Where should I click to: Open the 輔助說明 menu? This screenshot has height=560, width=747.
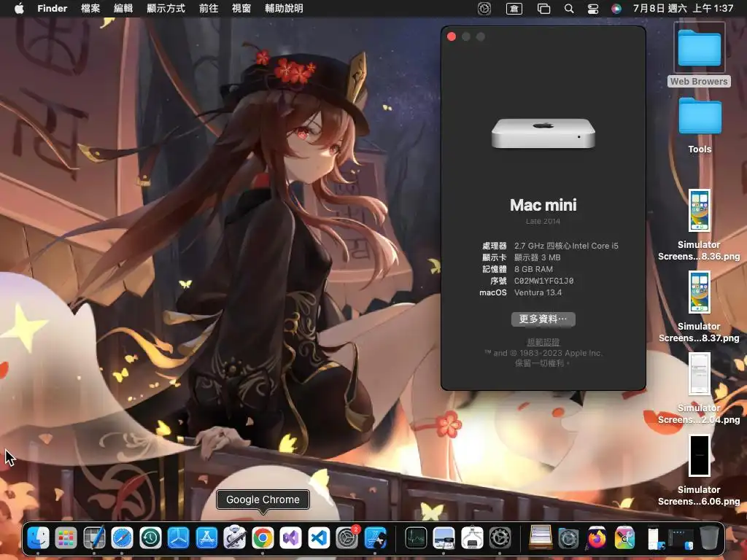click(x=284, y=9)
